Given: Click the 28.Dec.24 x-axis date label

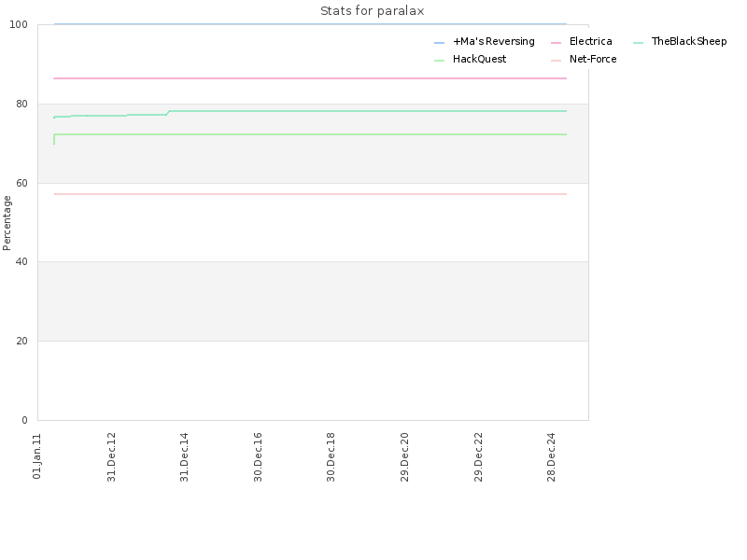Looking at the screenshot, I should pos(551,457).
